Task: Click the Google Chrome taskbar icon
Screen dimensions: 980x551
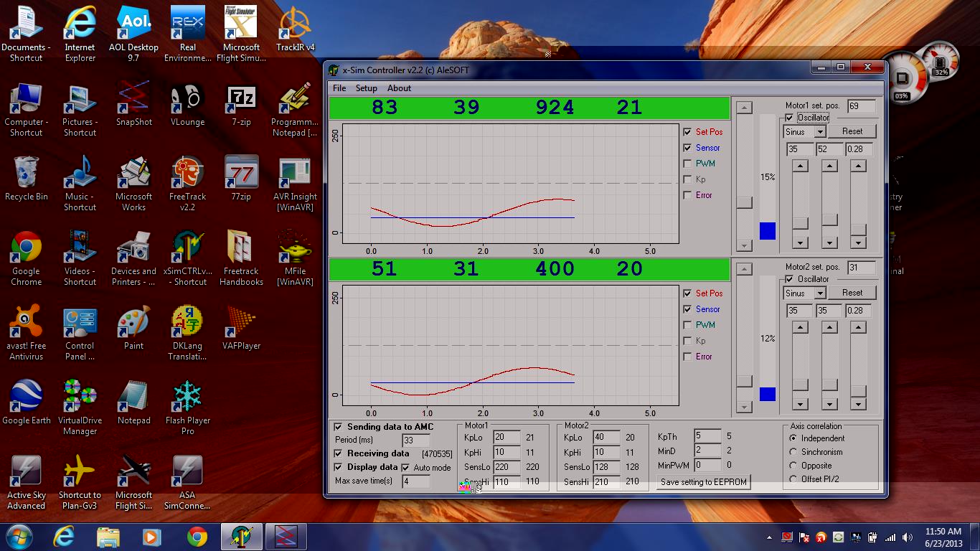Action: pyautogui.click(x=197, y=536)
